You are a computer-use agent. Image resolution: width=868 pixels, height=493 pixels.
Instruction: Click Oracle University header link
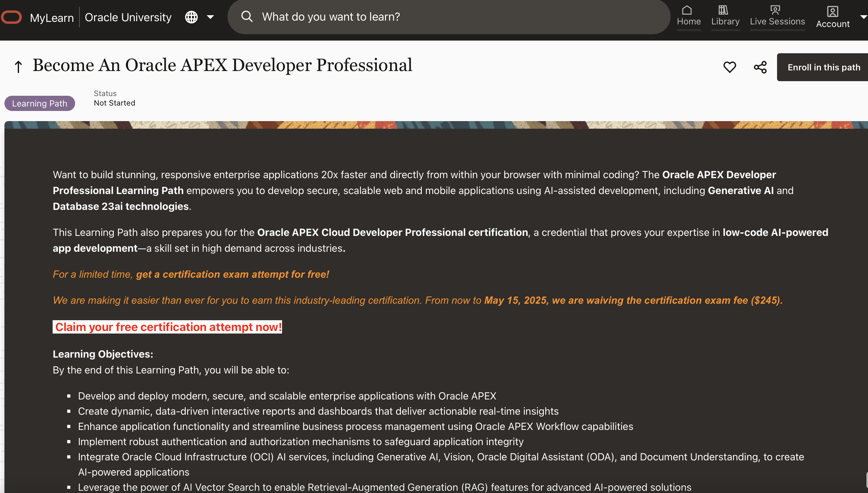click(128, 17)
